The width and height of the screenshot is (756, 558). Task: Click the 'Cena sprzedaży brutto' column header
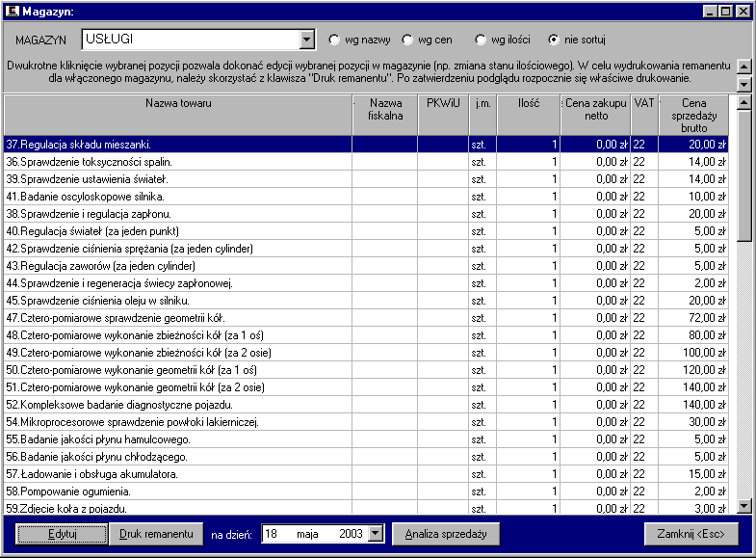(693, 114)
